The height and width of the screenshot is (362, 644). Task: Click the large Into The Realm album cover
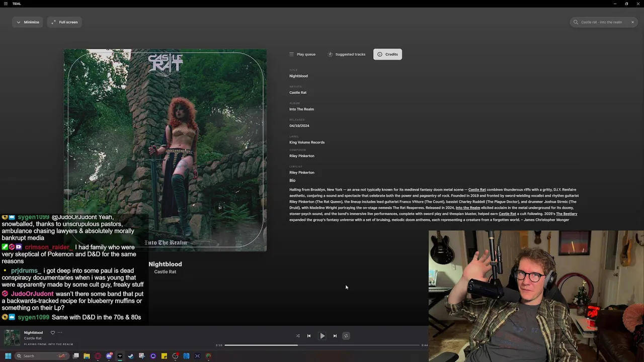coord(165,150)
